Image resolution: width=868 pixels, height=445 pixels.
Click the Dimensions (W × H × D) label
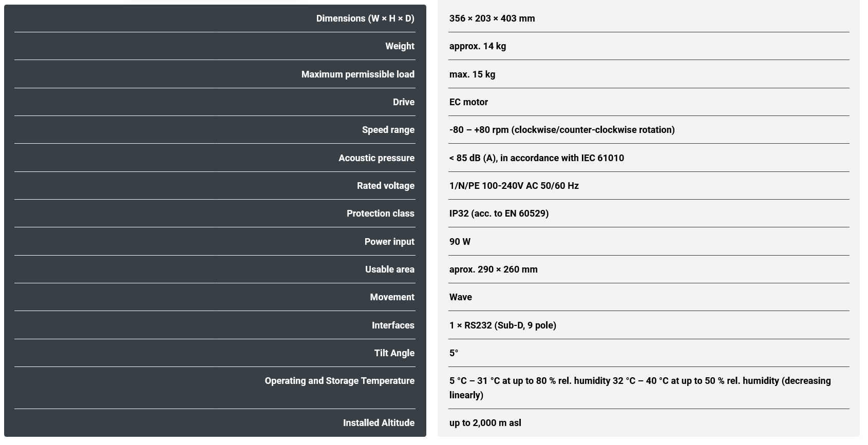(x=365, y=18)
